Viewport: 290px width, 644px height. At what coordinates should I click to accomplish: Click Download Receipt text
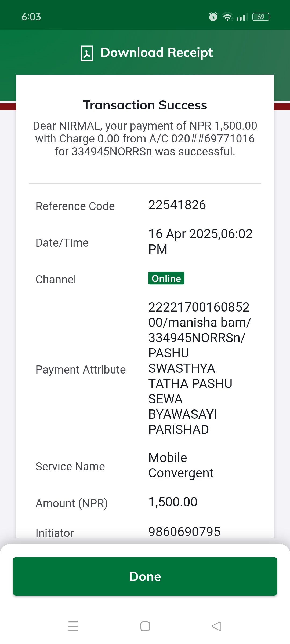pyautogui.click(x=157, y=53)
